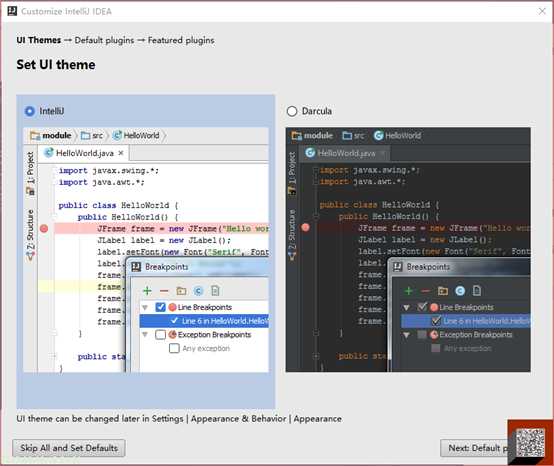Click the UI Themes step in wizard breadcrumb
The width and height of the screenshot is (554, 466).
pyautogui.click(x=39, y=40)
